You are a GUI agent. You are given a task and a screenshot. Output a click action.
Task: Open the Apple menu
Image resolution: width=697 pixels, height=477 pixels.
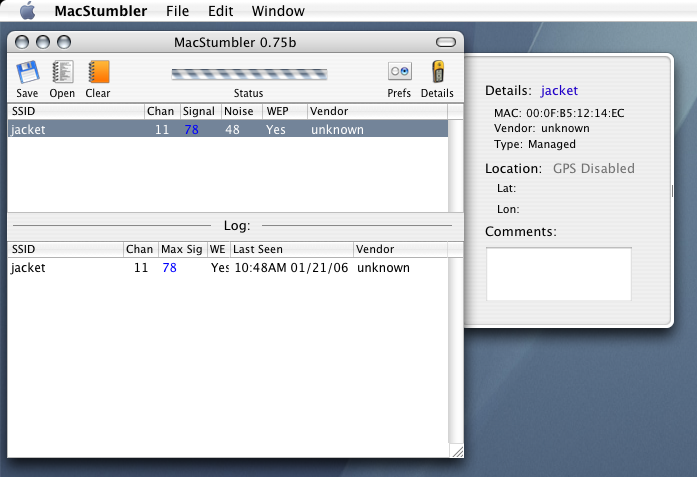tap(27, 11)
